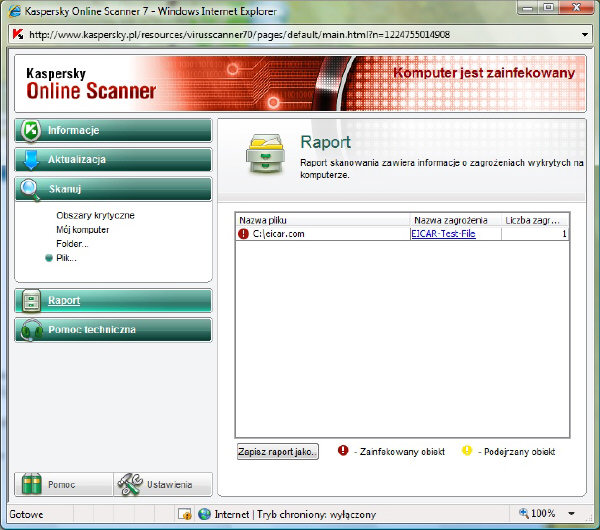
Task: Close the Kaspersky Online Scanner window
Action: click(576, 8)
